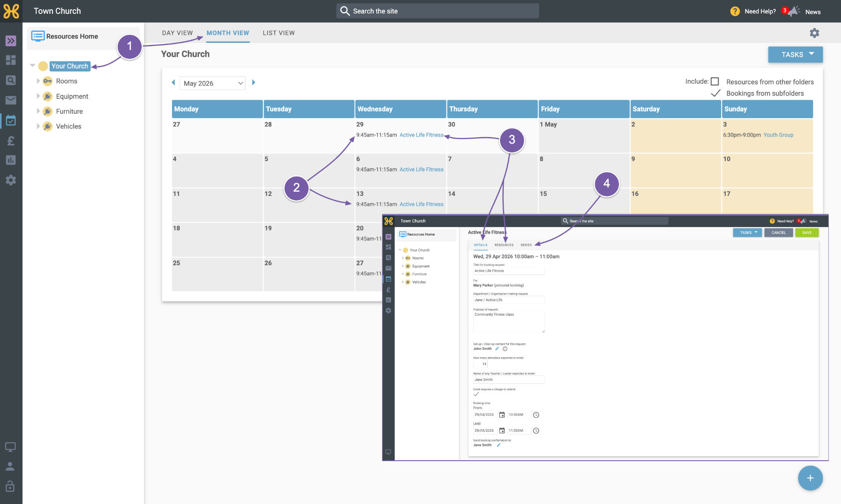Go to previous month with left arrow

click(x=173, y=82)
